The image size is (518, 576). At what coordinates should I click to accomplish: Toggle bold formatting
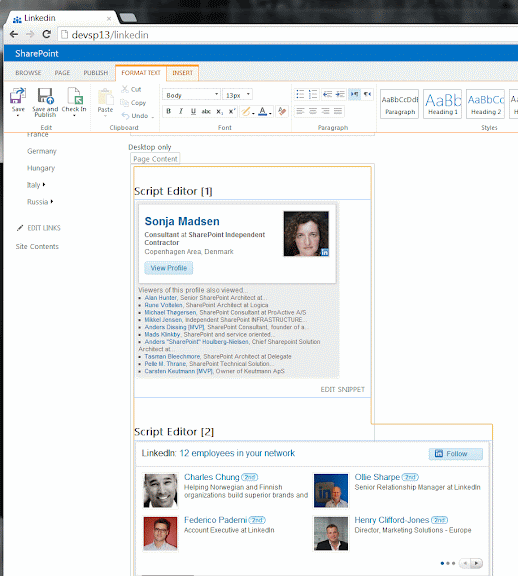169,111
